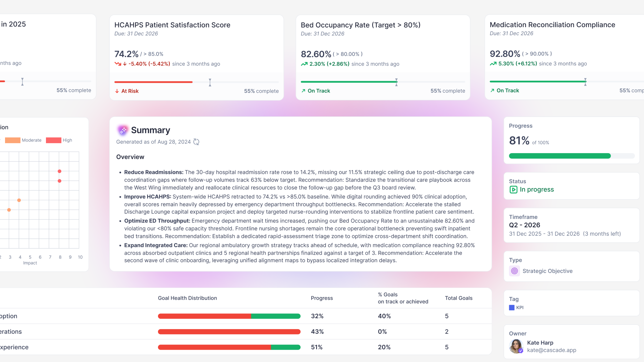644x362 pixels.
Task: Click the 81% overall progress bar
Action: [x=572, y=156]
